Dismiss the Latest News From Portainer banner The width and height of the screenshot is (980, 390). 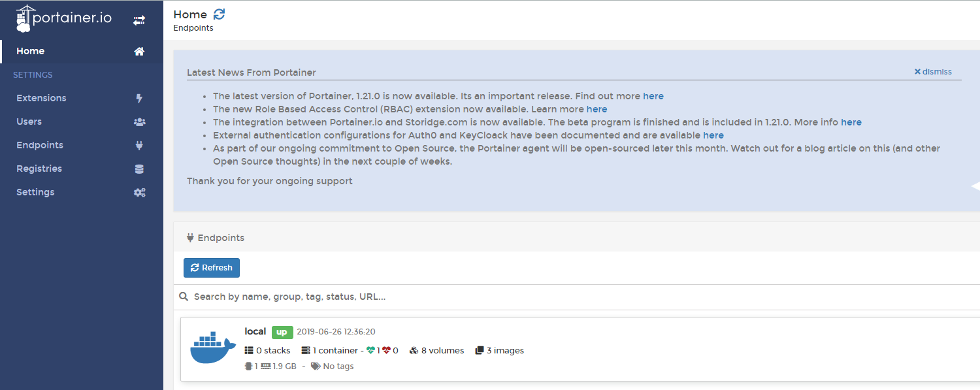pos(933,71)
